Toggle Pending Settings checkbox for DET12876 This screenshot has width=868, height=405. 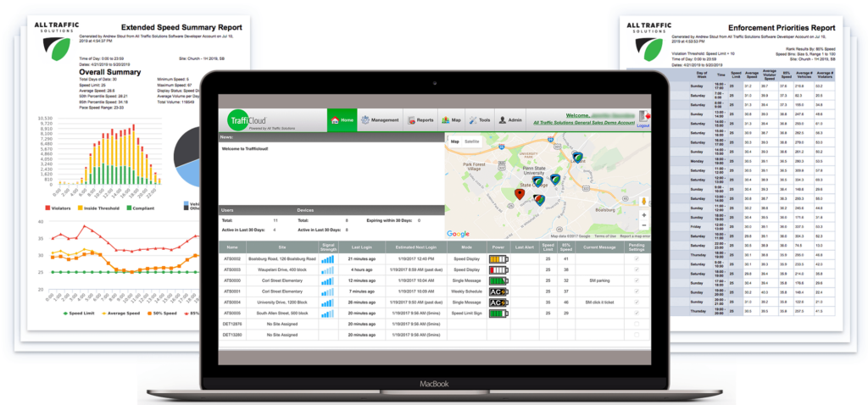pos(637,324)
